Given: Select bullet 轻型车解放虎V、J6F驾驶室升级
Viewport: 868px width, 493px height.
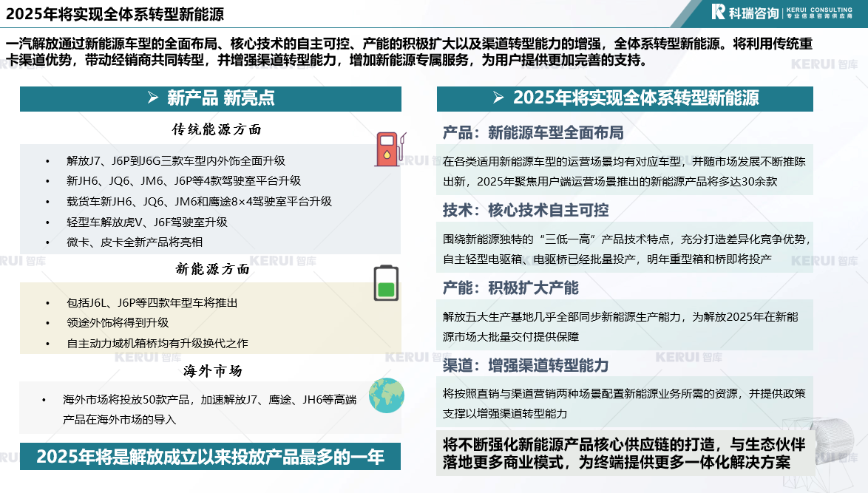Looking at the screenshot, I should [147, 222].
